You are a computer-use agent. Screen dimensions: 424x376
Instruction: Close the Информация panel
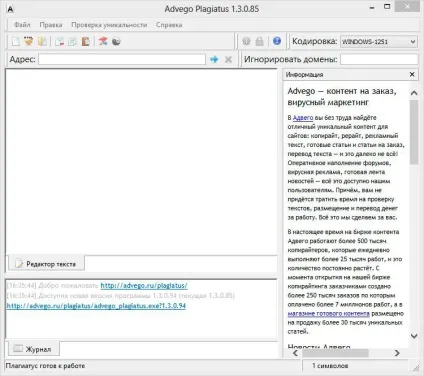coord(412,74)
